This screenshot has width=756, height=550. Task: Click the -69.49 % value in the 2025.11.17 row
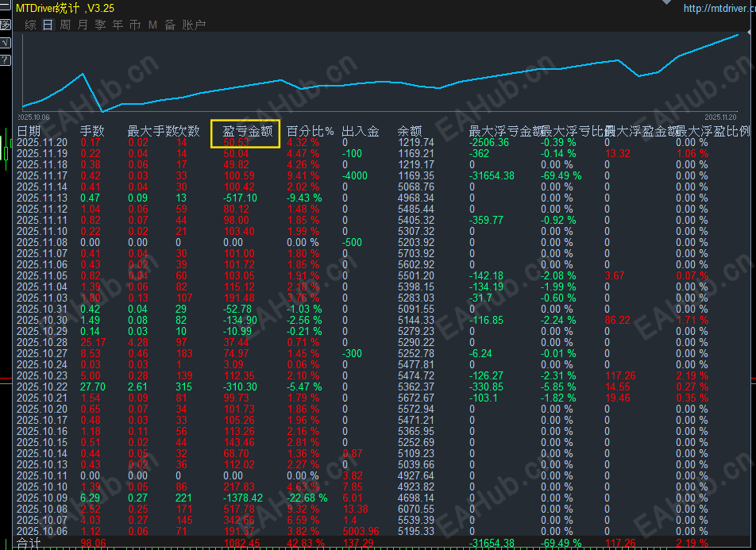click(561, 176)
